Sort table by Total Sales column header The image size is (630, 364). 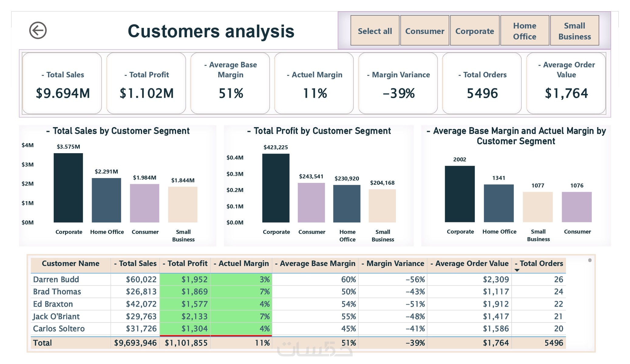[135, 264]
